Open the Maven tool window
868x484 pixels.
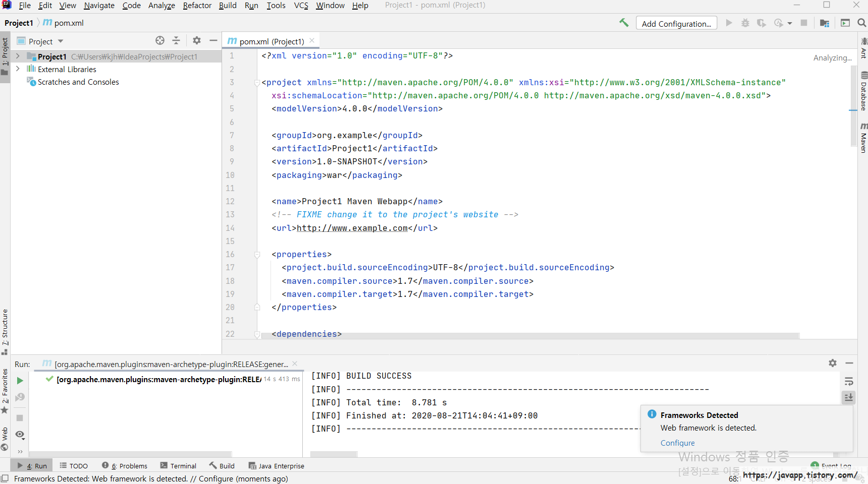click(863, 137)
